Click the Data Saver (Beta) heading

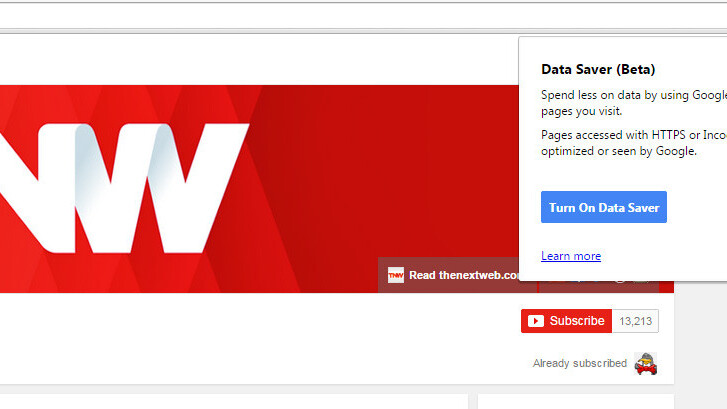tap(598, 70)
